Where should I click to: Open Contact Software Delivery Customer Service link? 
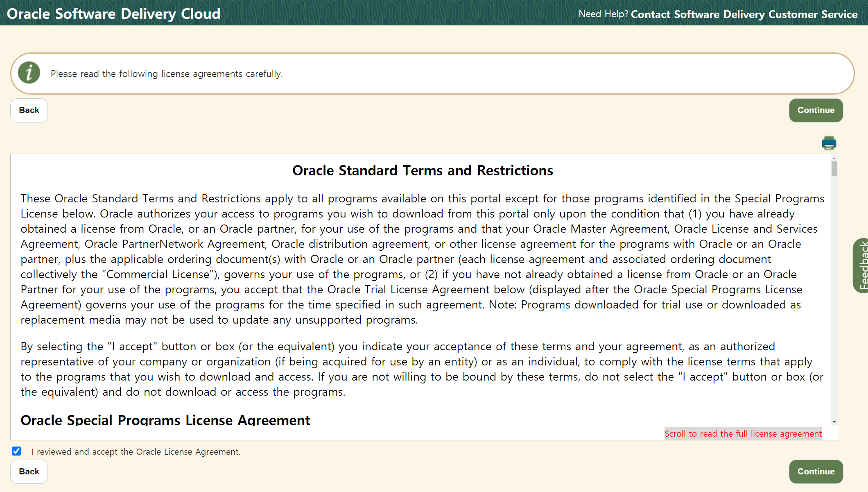click(744, 14)
